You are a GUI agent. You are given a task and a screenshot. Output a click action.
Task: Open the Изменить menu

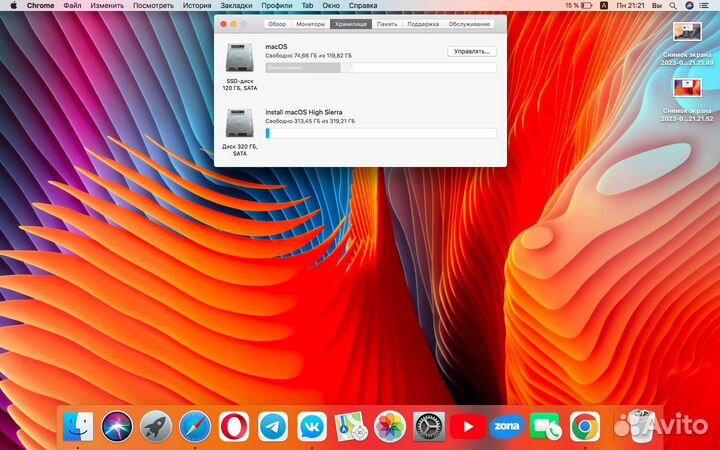pyautogui.click(x=107, y=6)
